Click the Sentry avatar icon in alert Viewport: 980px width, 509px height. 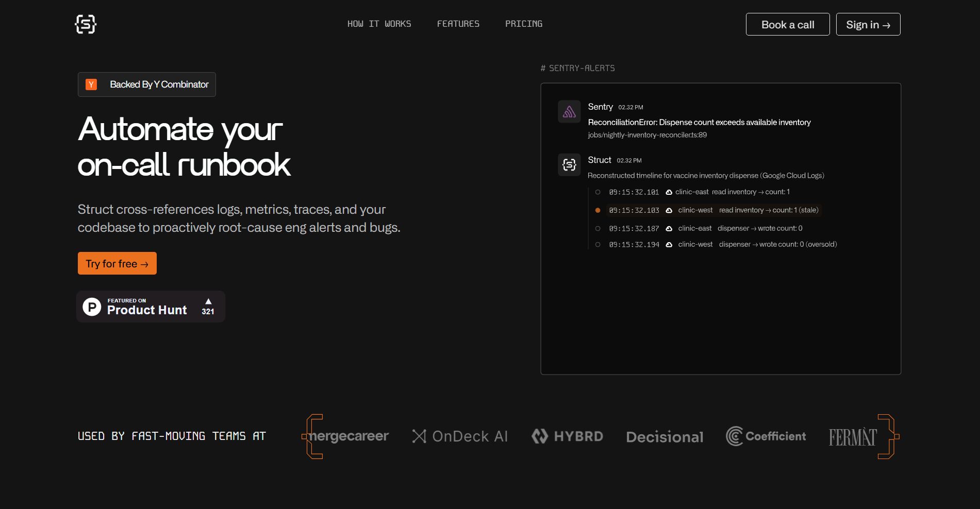click(569, 111)
